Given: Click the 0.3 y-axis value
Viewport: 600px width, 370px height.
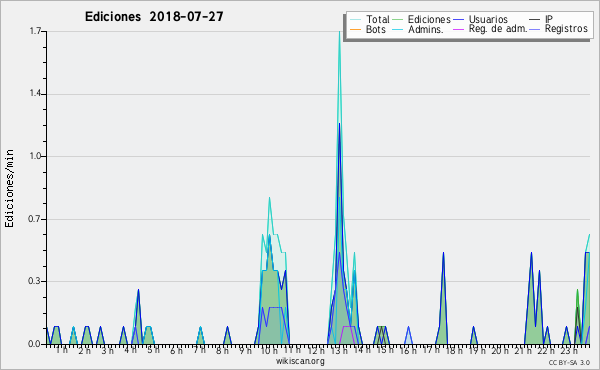Looking at the screenshot, I should (x=35, y=281).
